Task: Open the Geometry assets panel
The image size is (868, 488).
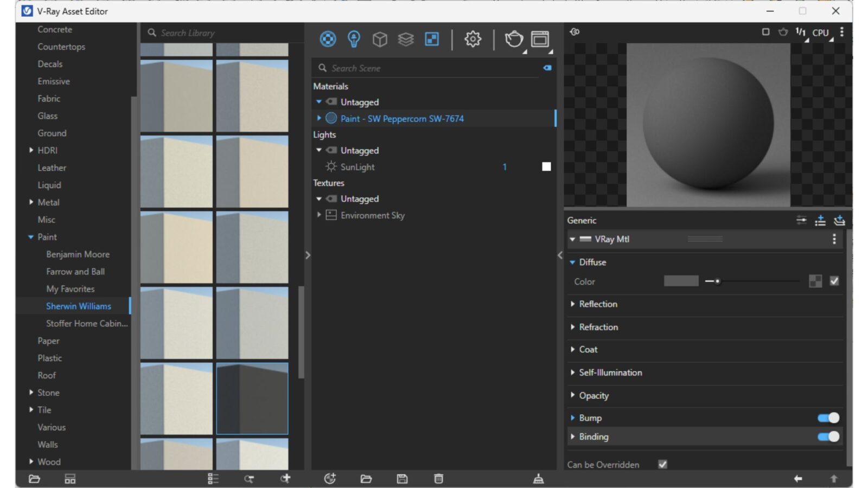Action: pos(380,39)
